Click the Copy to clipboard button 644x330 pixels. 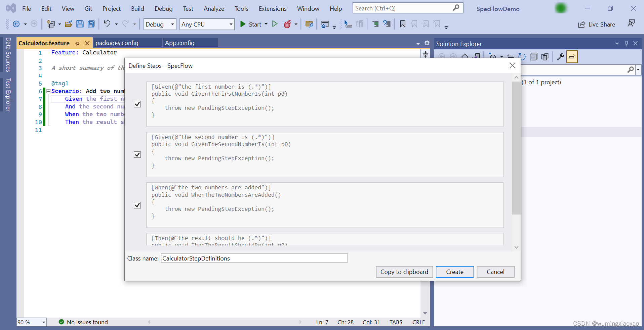click(404, 272)
